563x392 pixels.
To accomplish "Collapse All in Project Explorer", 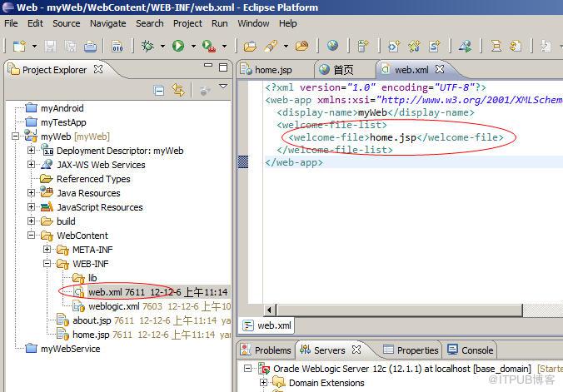I will (x=159, y=91).
